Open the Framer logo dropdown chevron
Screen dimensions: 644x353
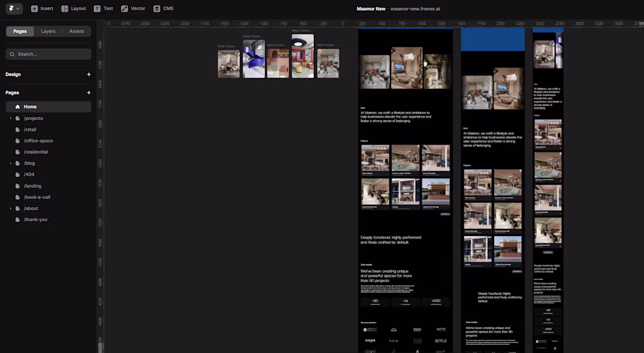[x=17, y=8]
